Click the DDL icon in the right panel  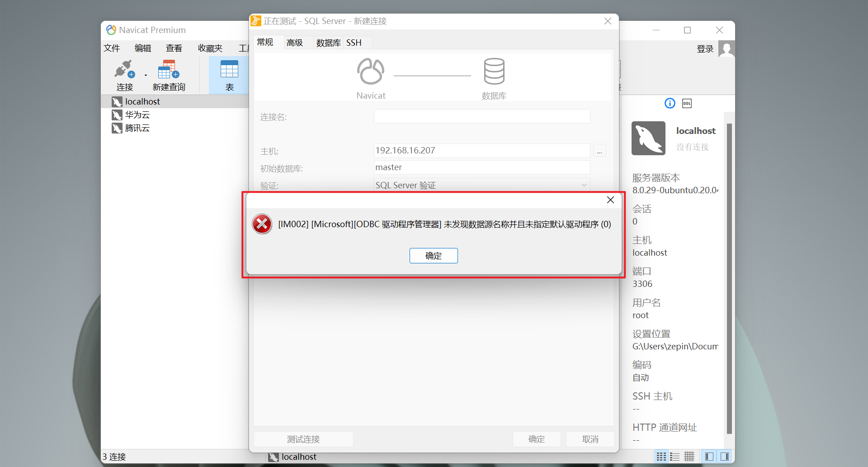click(687, 103)
